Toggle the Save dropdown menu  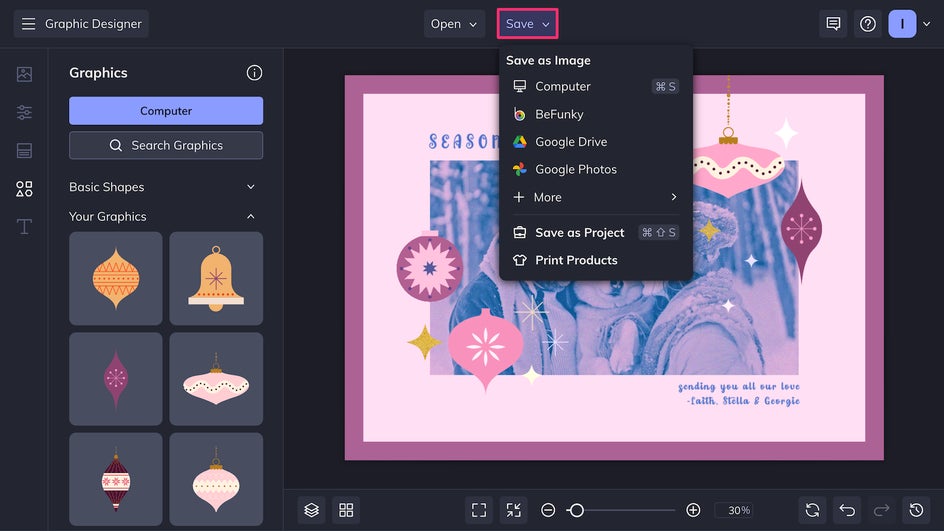click(x=527, y=24)
